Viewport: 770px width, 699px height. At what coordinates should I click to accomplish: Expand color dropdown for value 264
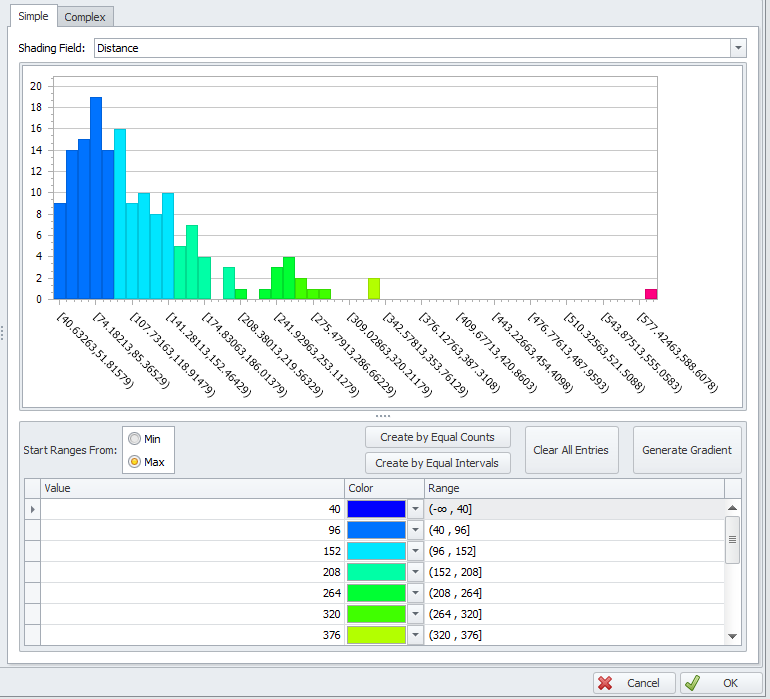coord(415,593)
